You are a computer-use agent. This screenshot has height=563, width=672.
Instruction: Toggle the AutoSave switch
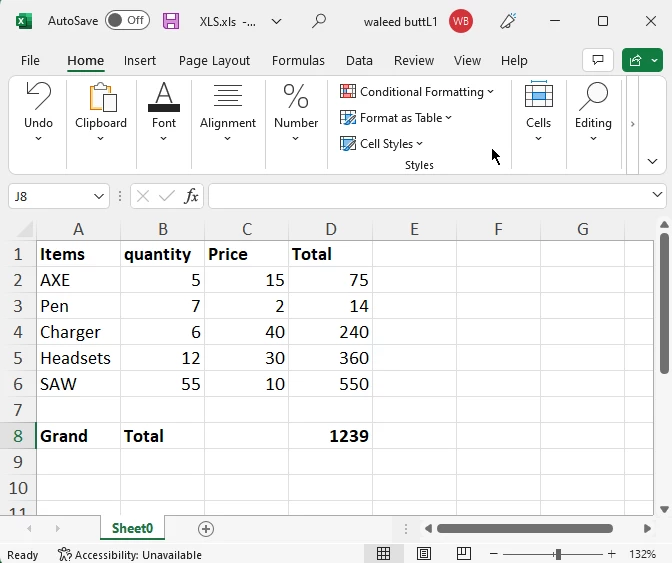[127, 21]
